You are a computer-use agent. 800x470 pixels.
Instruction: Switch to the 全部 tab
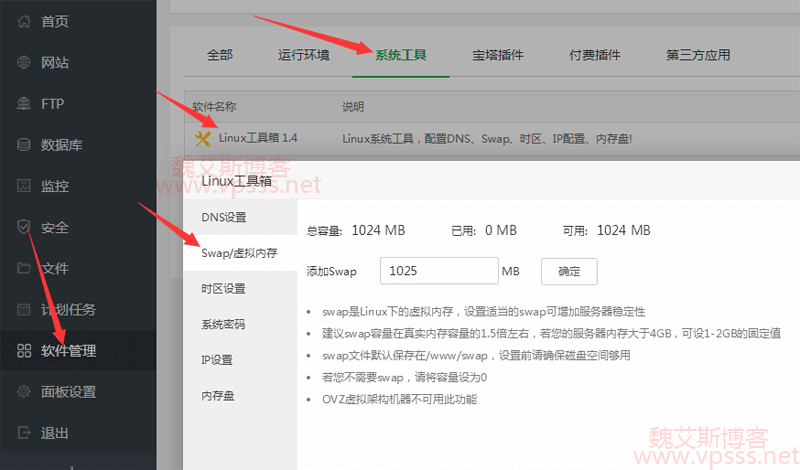(219, 55)
